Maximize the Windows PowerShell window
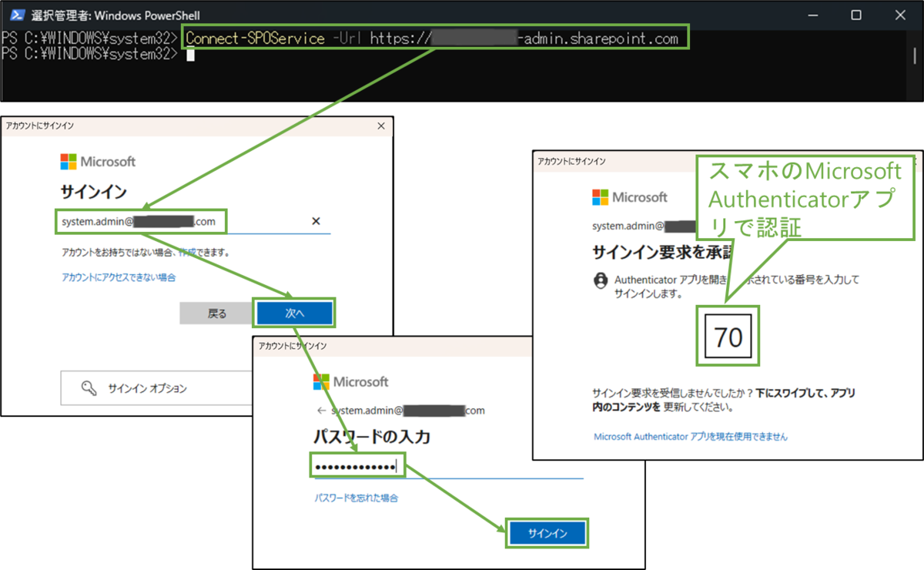 pos(856,15)
